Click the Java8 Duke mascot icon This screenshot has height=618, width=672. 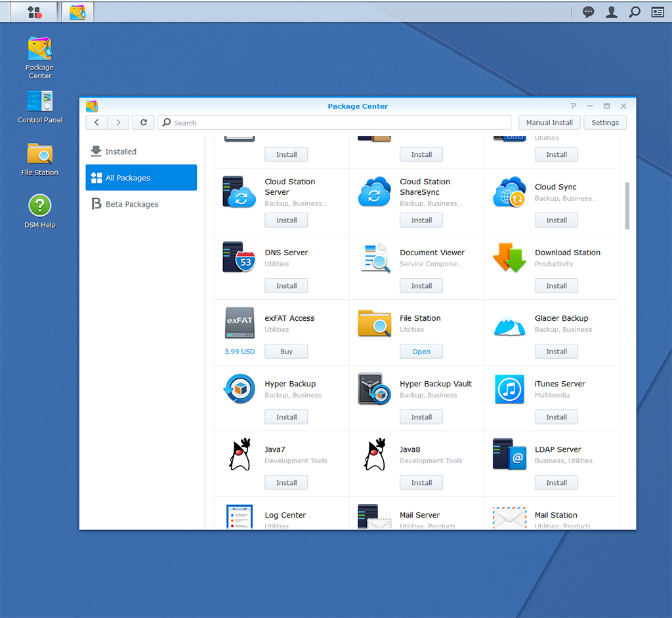tap(374, 455)
